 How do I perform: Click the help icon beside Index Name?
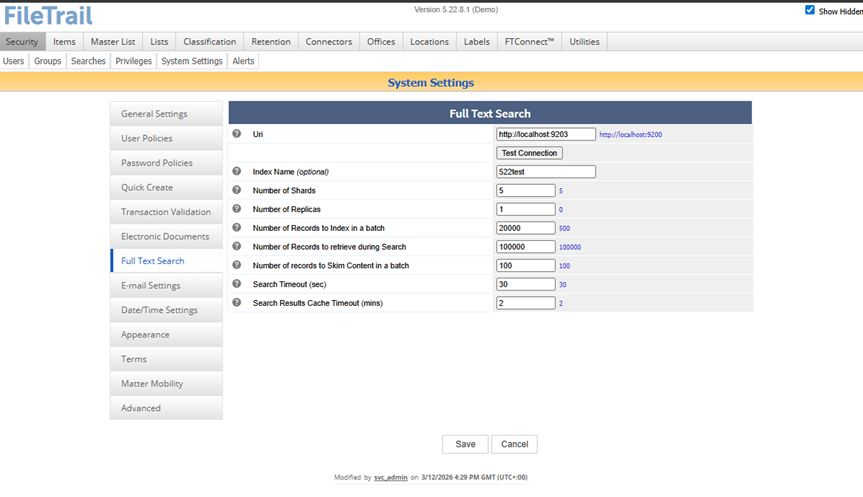tap(237, 171)
